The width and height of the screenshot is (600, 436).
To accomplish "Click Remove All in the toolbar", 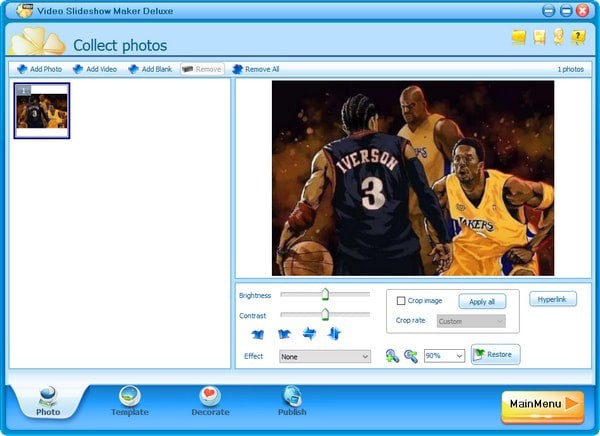I will click(x=256, y=69).
